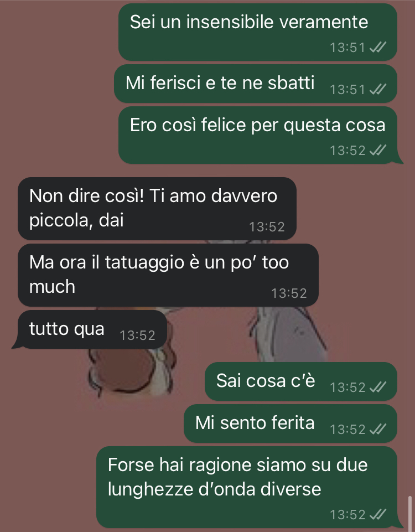Tap checkmarks on 'Ero così felice per questa cosa'
This screenshot has width=415, height=532.
[x=378, y=150]
